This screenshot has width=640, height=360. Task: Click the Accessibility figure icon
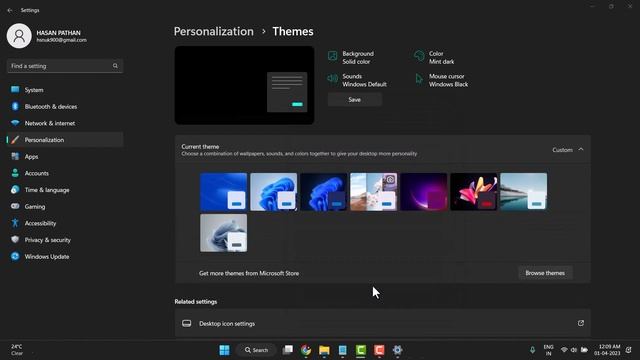point(15,223)
